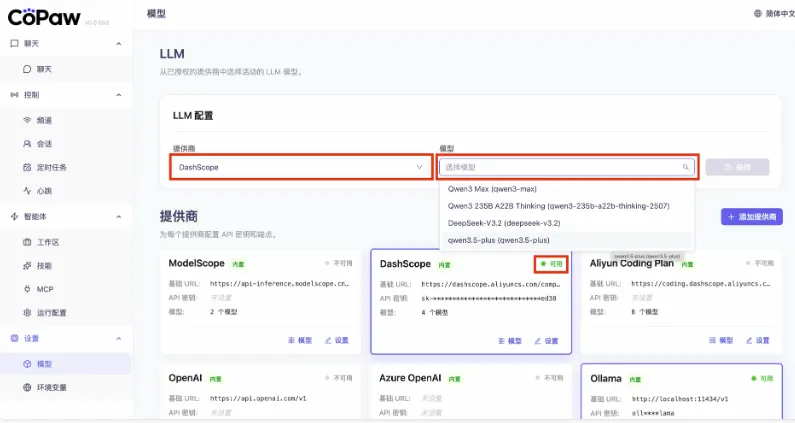795x423 pixels.
Task: Click the 保存 save button
Action: point(737,167)
